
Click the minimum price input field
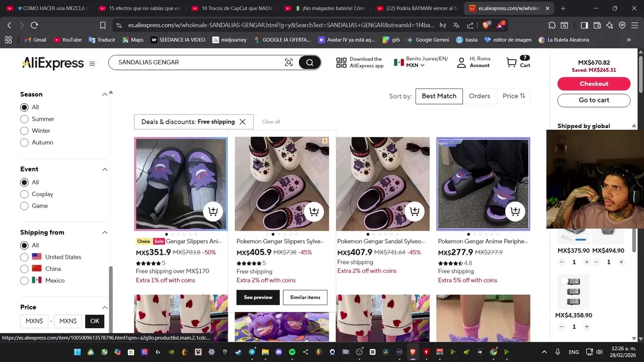[34, 321]
